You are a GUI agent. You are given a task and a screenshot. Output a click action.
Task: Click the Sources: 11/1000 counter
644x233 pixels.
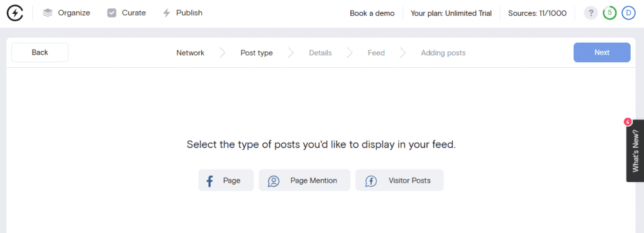(537, 13)
